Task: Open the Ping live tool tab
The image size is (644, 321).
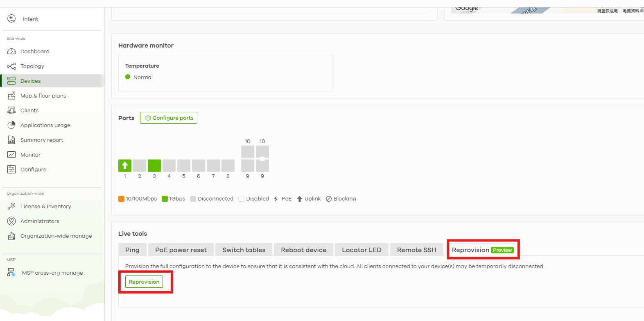Action: coord(132,250)
